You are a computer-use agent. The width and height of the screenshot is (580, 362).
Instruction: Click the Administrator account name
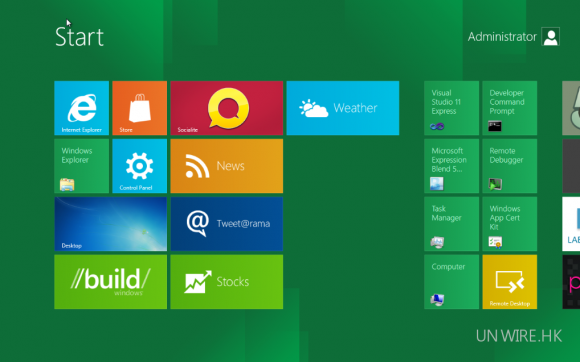click(502, 37)
